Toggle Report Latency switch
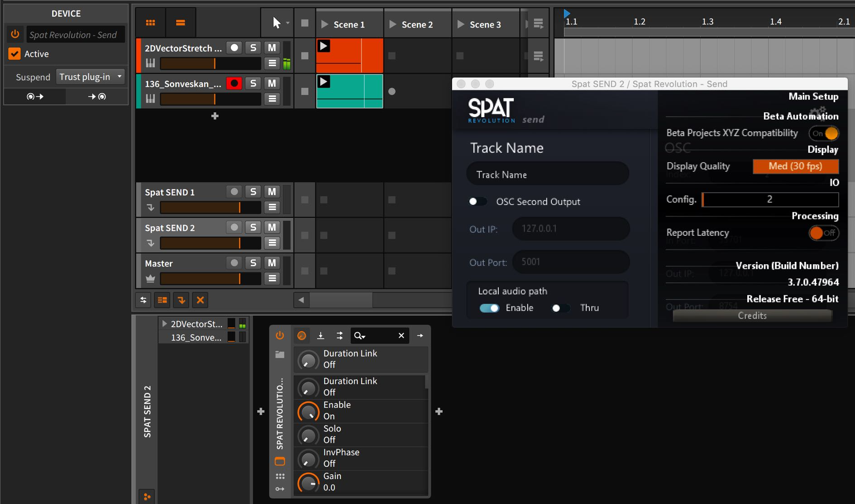Image resolution: width=855 pixels, height=504 pixels. click(x=823, y=233)
